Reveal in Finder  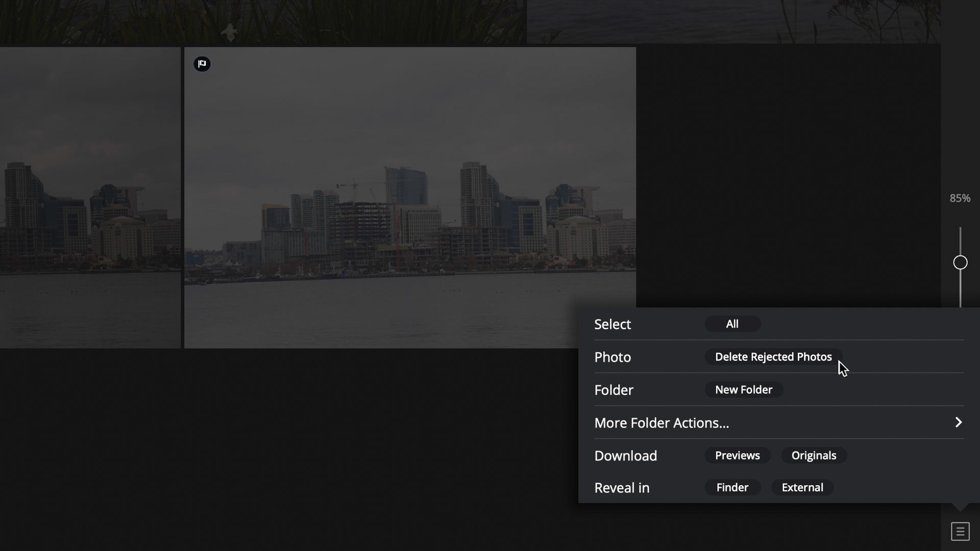pos(732,487)
